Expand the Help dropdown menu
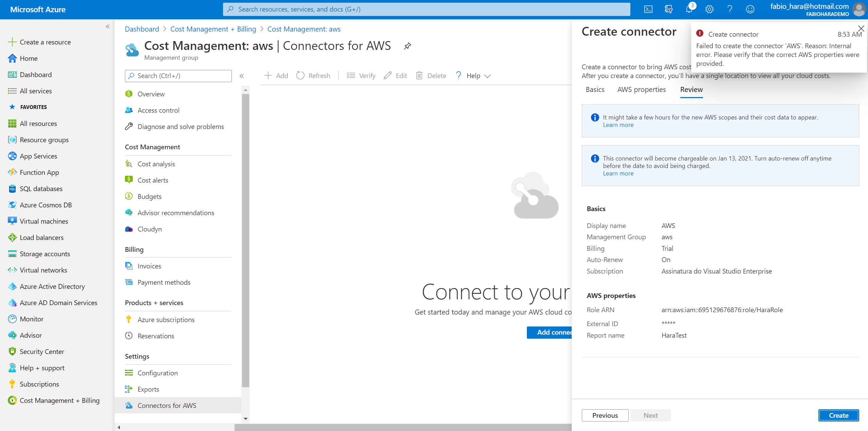 (474, 76)
